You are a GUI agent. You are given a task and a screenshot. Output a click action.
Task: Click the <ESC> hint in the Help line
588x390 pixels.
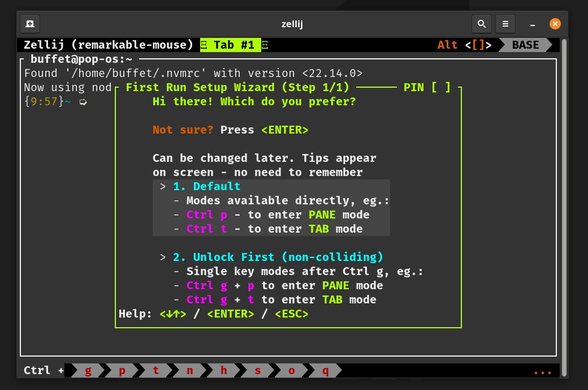(x=292, y=314)
